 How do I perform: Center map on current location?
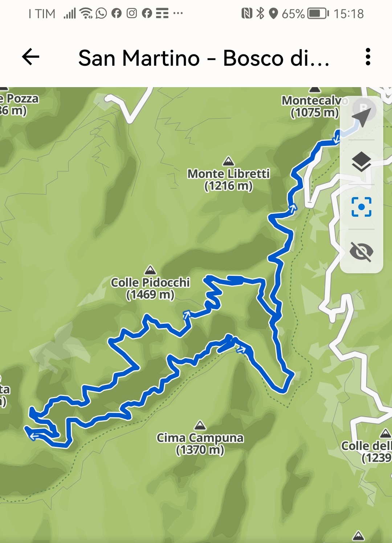click(x=362, y=207)
